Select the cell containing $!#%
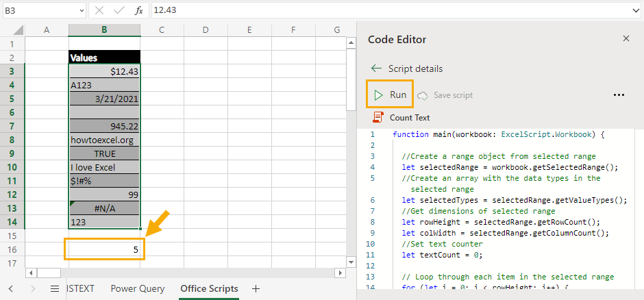The height and width of the screenshot is (300, 644). tap(104, 181)
